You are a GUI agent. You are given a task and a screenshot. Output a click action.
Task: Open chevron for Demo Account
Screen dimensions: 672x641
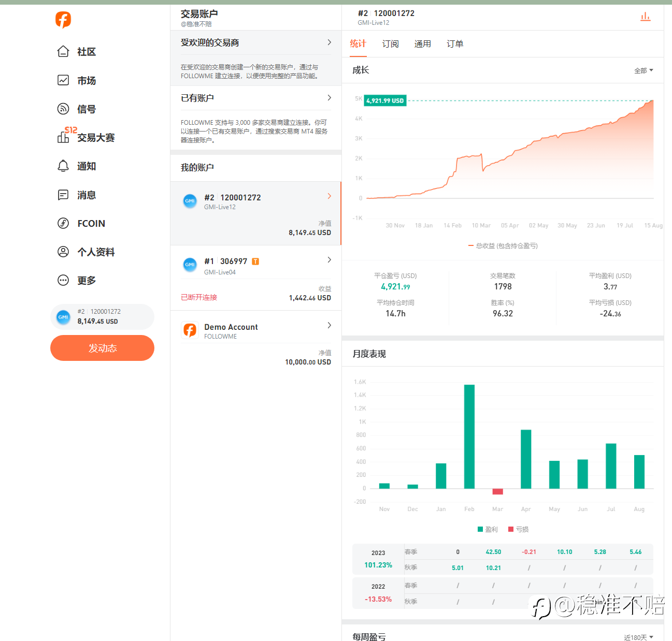[x=330, y=325]
